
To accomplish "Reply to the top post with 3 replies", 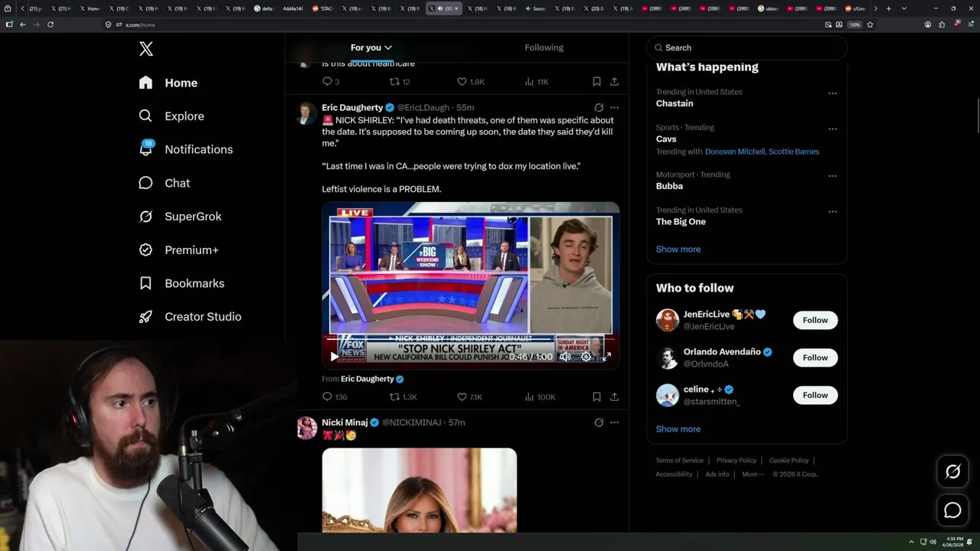I will click(331, 82).
